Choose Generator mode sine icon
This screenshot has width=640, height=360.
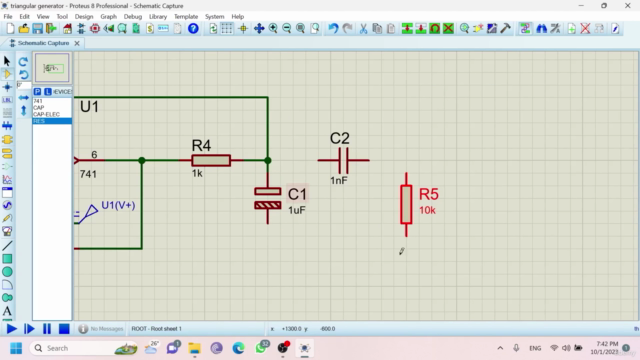(7, 205)
